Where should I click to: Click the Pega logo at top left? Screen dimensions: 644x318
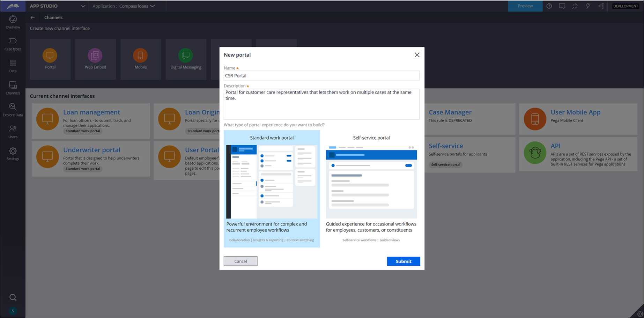click(x=13, y=6)
